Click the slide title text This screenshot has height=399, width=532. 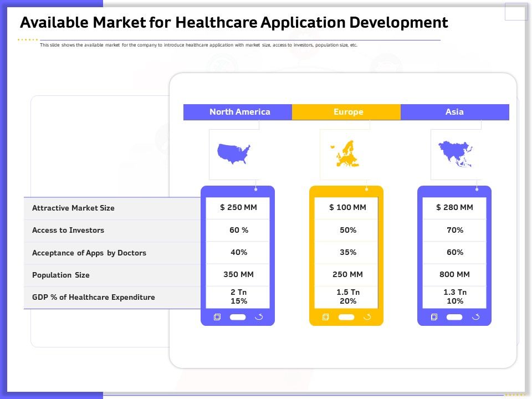tap(234, 23)
